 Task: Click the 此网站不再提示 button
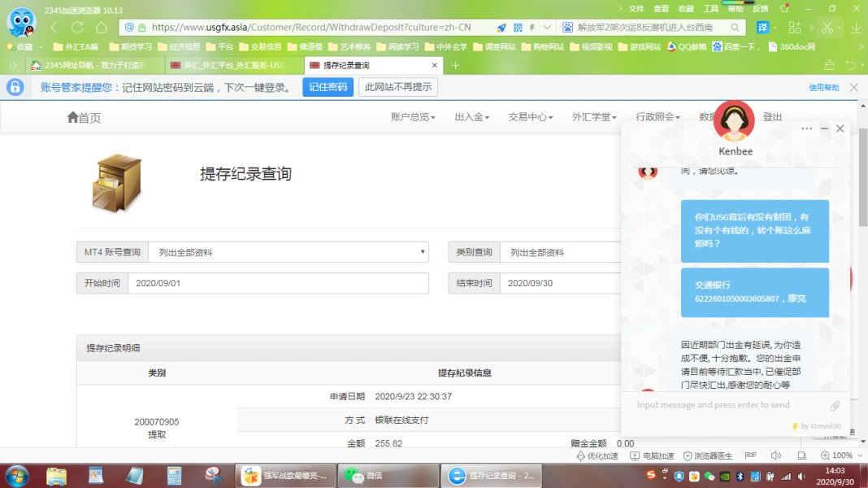point(398,87)
